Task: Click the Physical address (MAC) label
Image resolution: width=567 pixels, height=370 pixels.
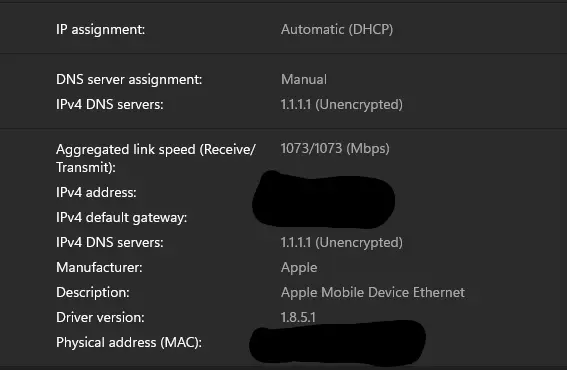Action: pyautogui.click(x=129, y=343)
